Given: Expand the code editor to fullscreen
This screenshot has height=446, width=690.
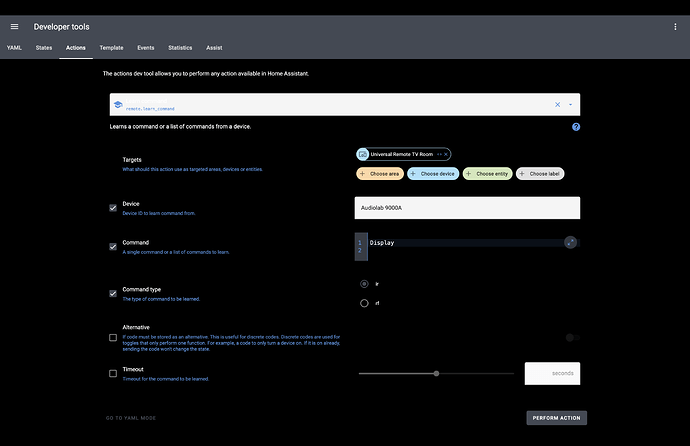Looking at the screenshot, I should [569, 242].
